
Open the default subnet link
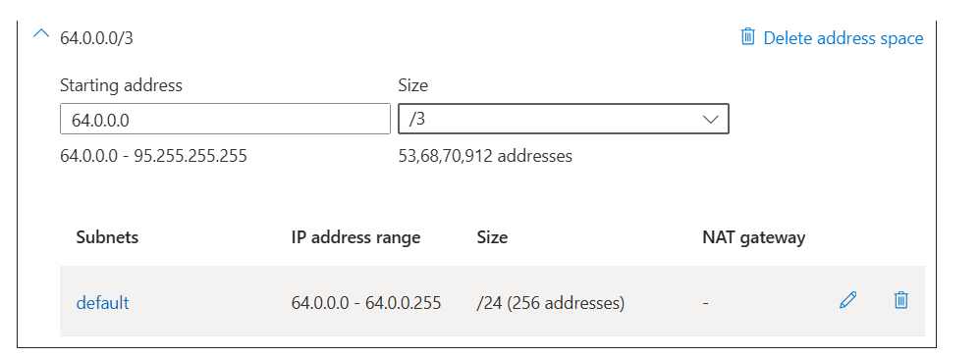pyautogui.click(x=102, y=303)
